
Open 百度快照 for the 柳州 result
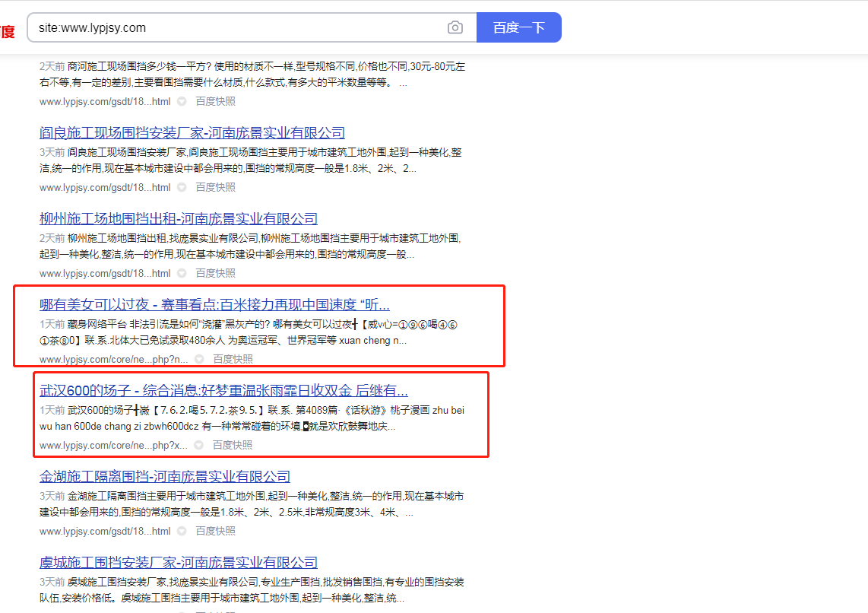215,273
